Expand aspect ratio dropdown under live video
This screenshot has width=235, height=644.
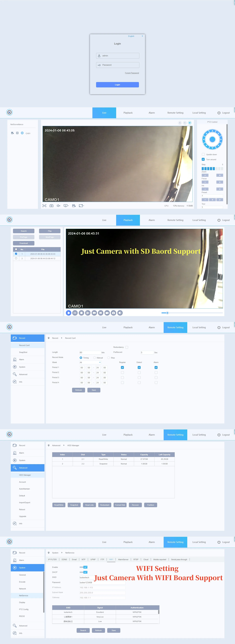(81, 206)
